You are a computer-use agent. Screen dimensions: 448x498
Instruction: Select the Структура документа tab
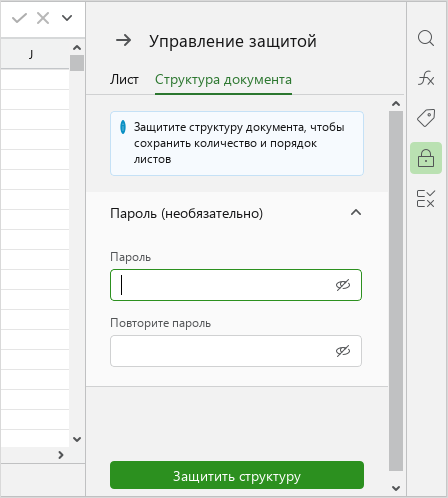coord(223,80)
